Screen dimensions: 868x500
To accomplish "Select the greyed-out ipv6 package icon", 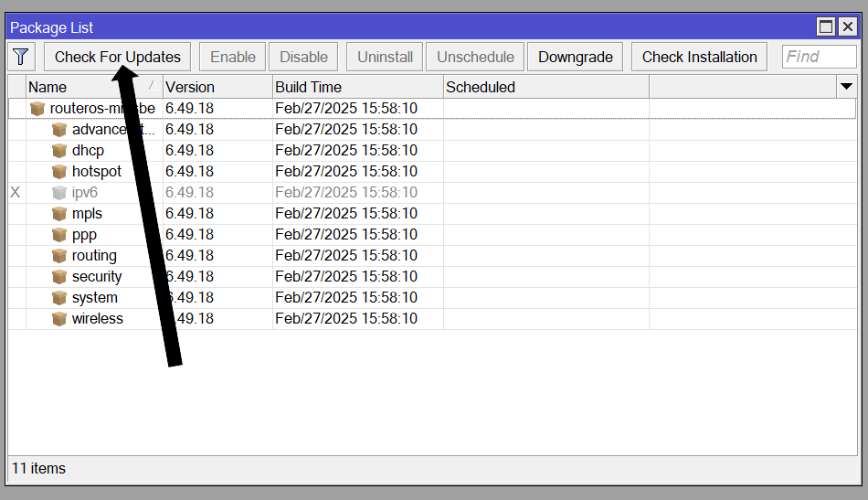I will coord(59,193).
